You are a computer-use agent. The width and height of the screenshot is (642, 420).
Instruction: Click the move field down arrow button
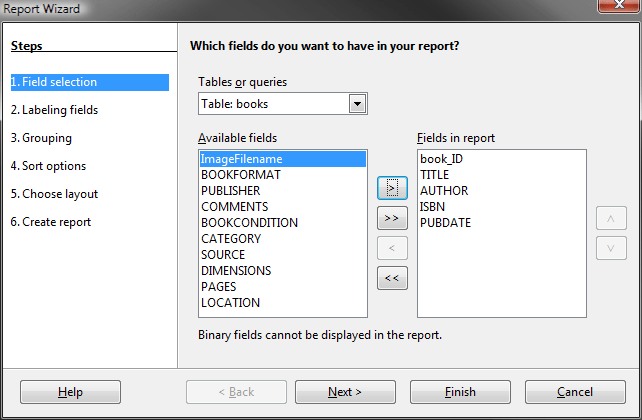(x=611, y=248)
